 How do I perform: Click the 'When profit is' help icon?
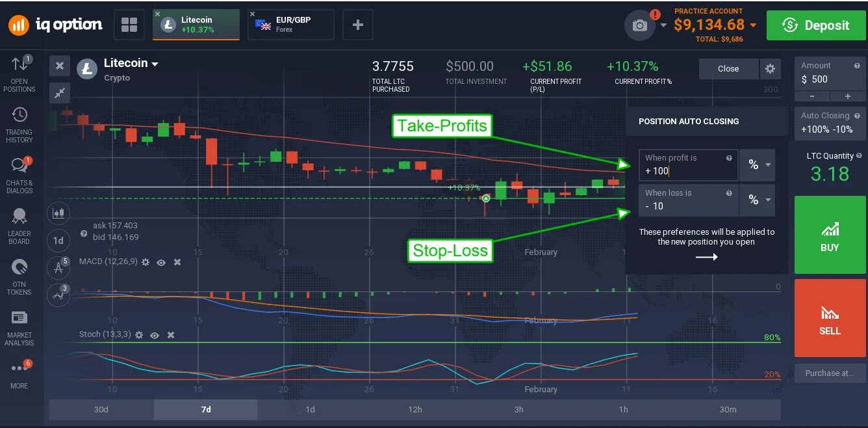tap(729, 158)
